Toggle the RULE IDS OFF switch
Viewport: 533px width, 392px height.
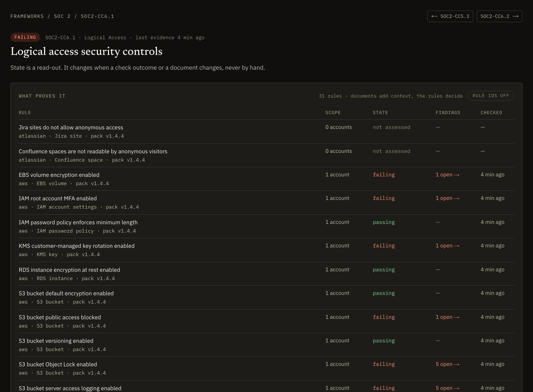point(491,96)
